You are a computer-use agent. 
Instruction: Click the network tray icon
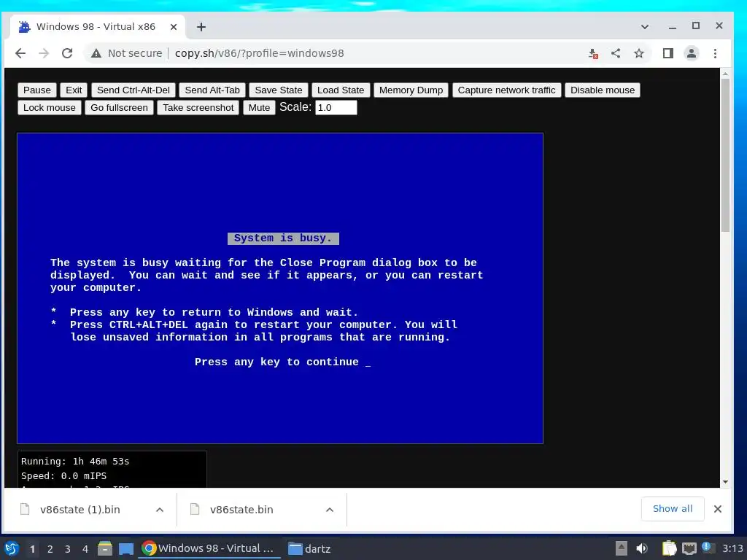[689, 548]
